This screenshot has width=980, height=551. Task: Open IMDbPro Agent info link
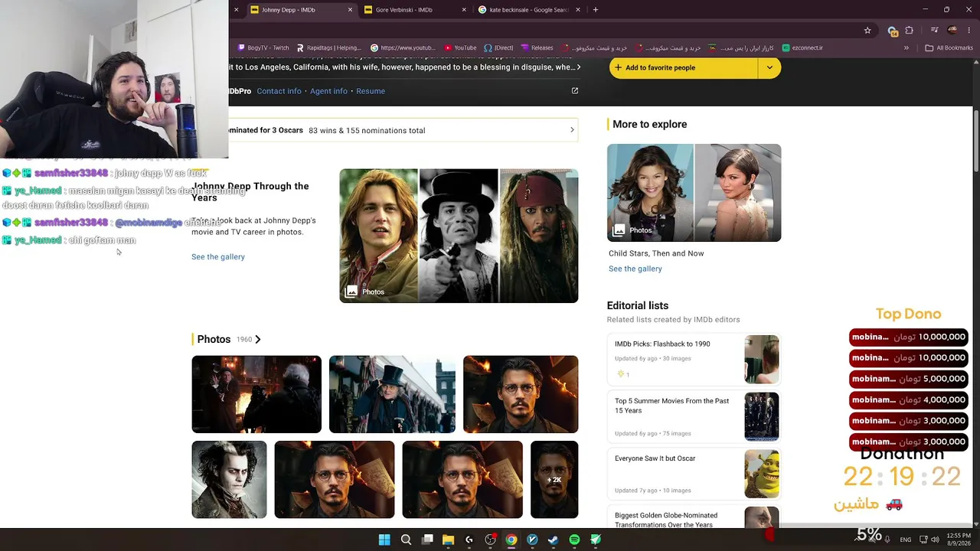[x=328, y=91]
